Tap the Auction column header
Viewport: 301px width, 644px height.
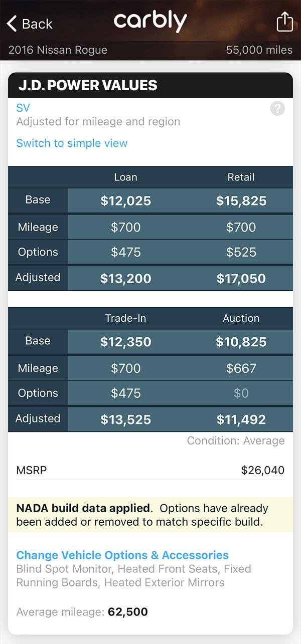click(241, 318)
